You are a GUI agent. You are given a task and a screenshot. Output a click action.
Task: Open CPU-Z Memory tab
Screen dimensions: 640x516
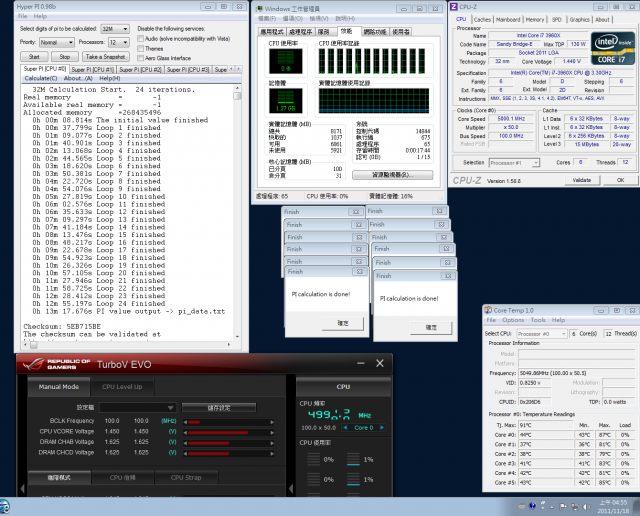(x=535, y=20)
